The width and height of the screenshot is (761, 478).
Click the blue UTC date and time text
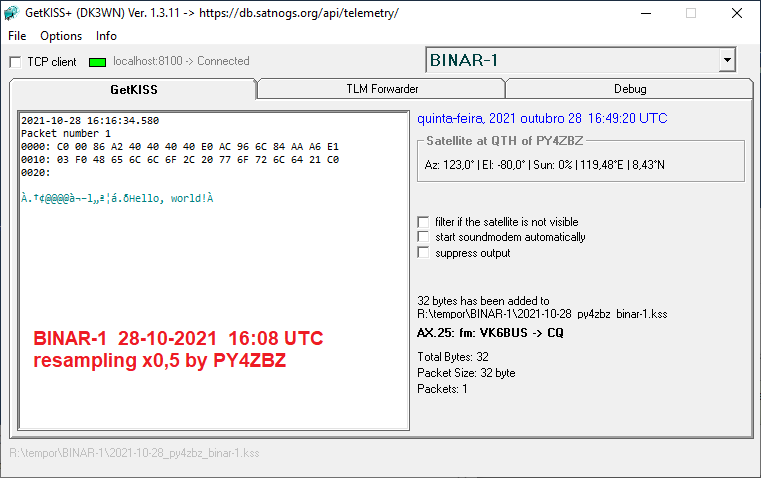[542, 118]
